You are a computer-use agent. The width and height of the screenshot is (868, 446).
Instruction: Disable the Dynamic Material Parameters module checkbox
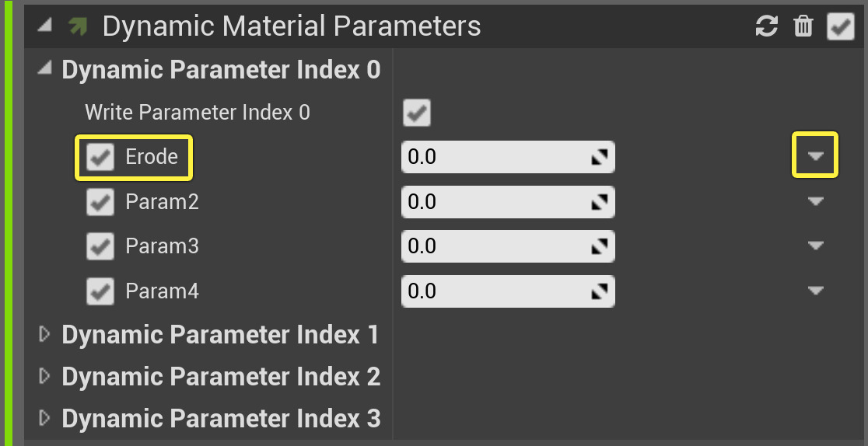tap(840, 26)
